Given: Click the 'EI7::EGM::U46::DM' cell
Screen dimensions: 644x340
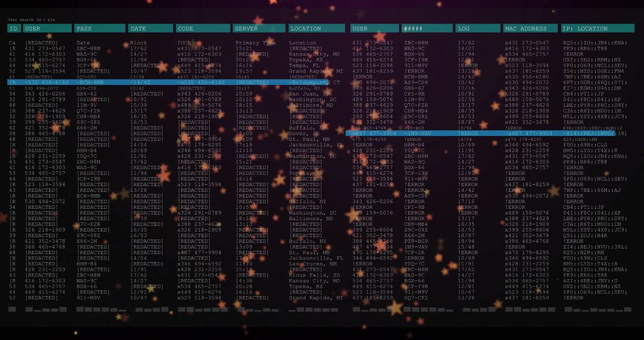Looking at the screenshot, I should point(592,88).
